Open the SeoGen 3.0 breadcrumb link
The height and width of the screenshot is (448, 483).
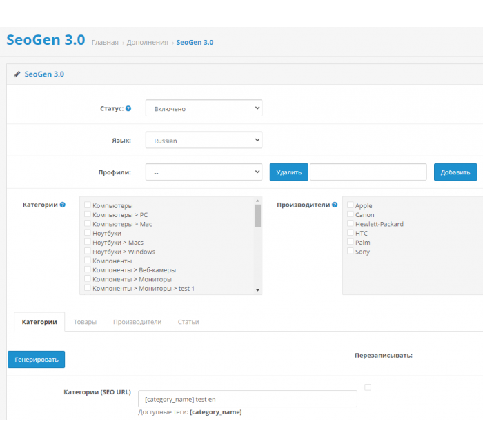(x=195, y=43)
